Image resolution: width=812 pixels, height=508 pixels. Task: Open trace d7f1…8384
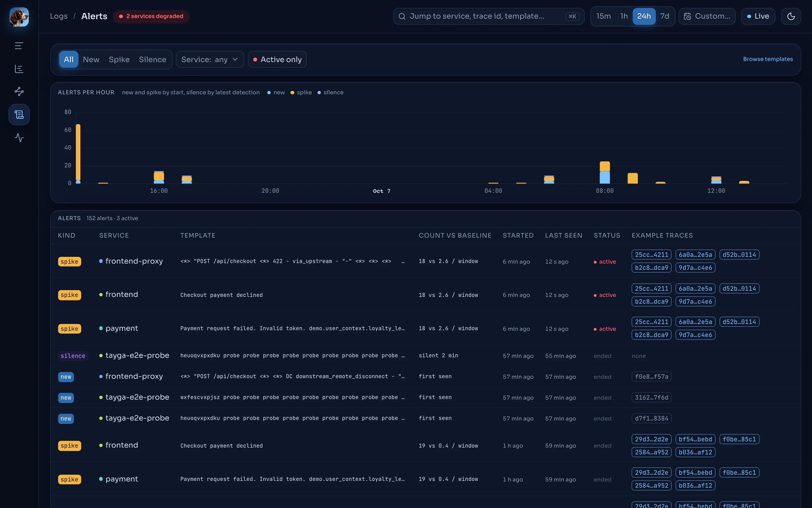(x=651, y=418)
